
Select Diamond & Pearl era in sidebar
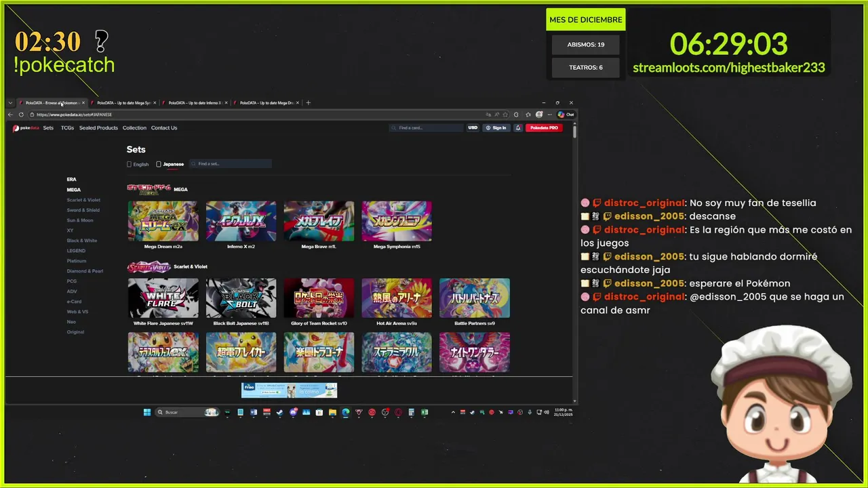[85, 271]
